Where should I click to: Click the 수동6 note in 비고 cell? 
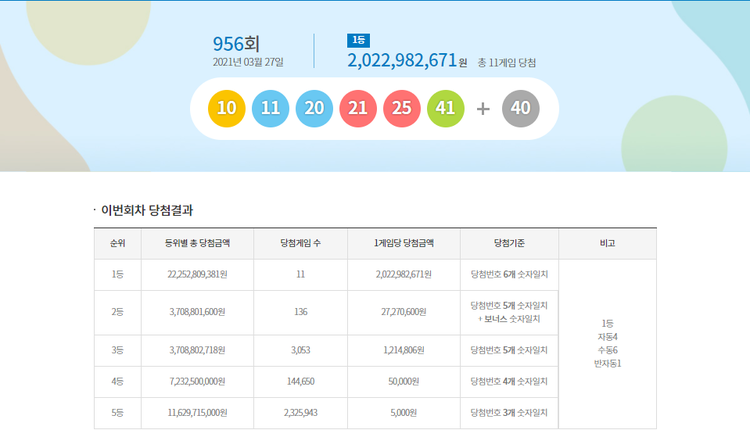607,350
